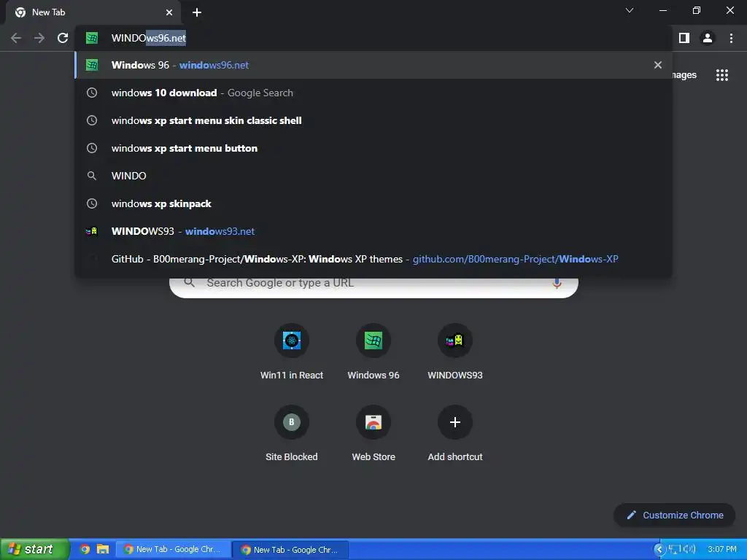
Task: Search for WINDO suggestion
Action: tap(373, 176)
